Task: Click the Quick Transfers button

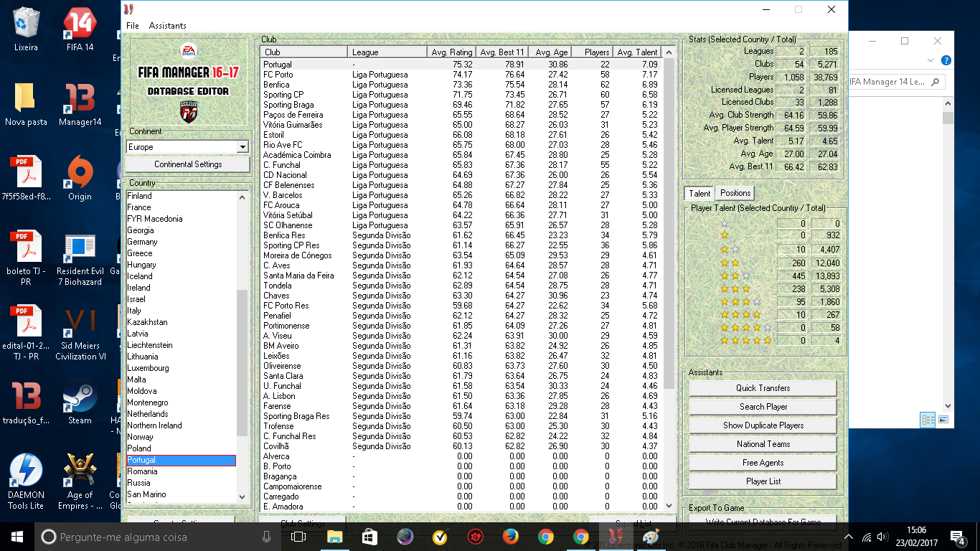Action: (763, 388)
